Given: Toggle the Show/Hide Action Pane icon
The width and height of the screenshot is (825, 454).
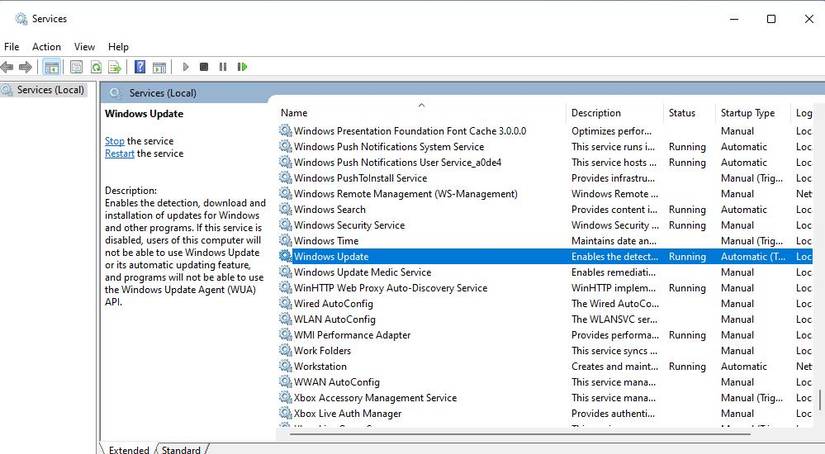Looking at the screenshot, I should pyautogui.click(x=159, y=67).
